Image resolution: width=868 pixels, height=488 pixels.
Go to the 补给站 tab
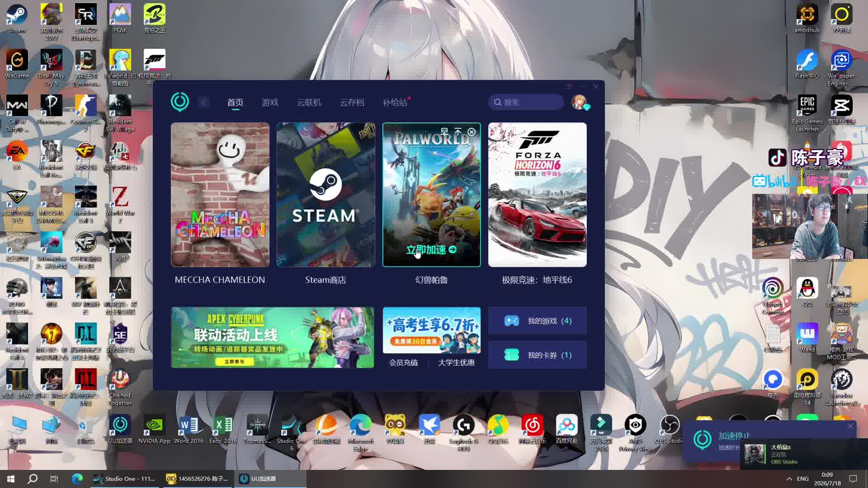click(x=395, y=103)
